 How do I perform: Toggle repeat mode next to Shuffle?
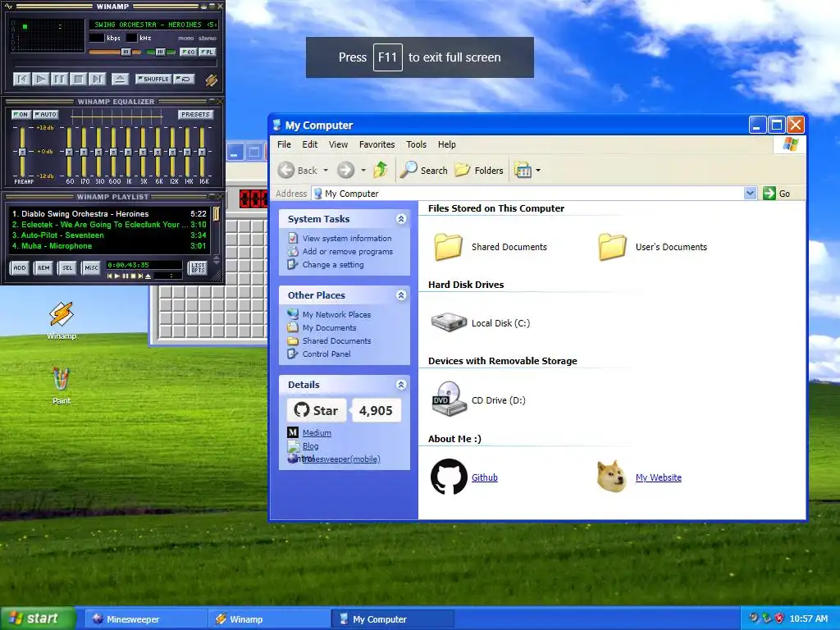(x=184, y=80)
